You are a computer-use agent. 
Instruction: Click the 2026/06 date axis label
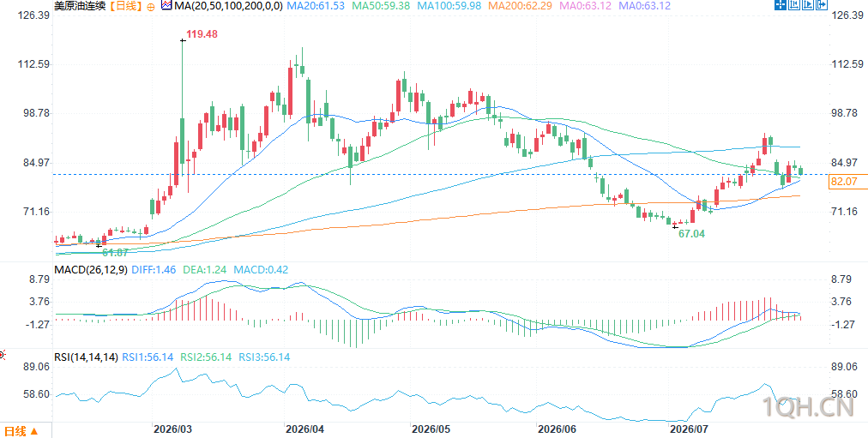click(558, 429)
